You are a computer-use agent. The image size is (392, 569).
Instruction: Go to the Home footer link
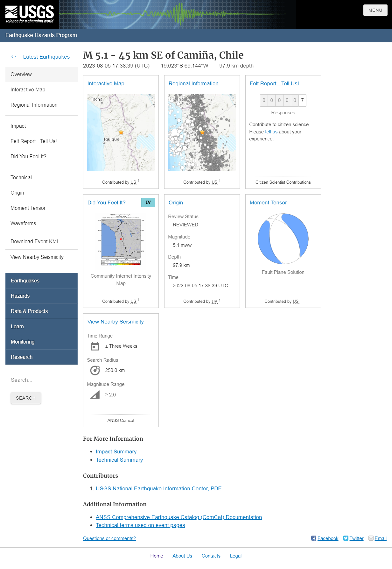click(x=157, y=556)
